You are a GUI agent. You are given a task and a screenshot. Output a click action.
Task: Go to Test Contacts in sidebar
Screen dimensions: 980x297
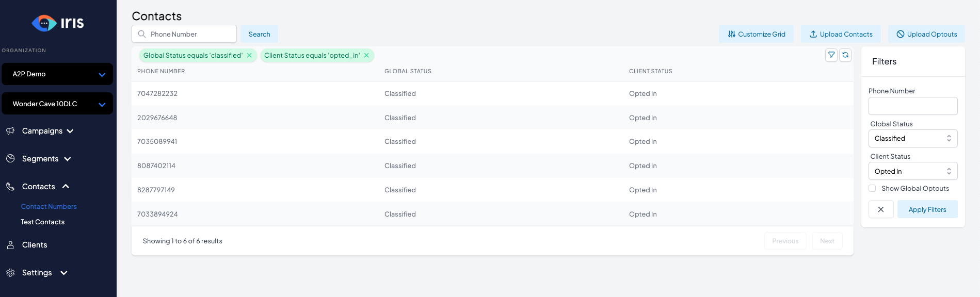point(42,222)
